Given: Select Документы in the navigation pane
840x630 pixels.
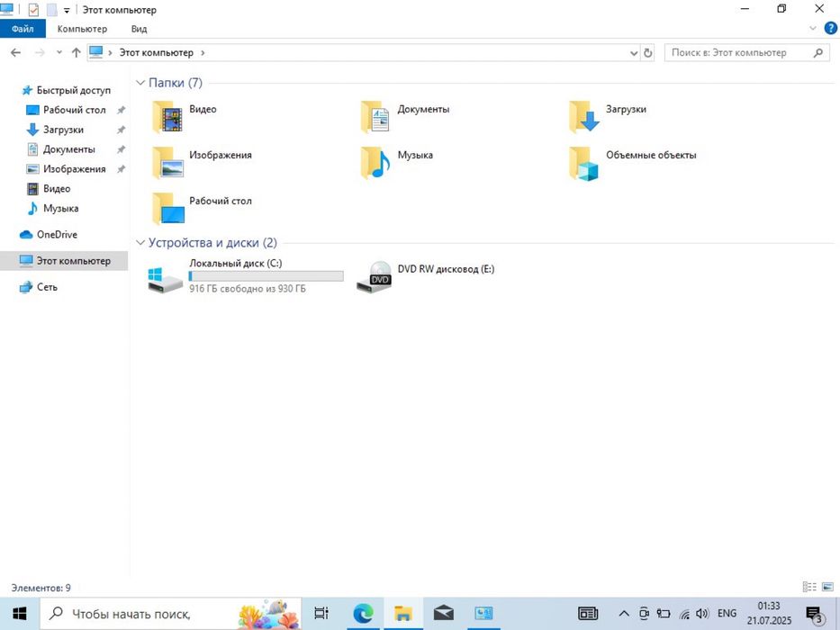Looking at the screenshot, I should coord(69,149).
